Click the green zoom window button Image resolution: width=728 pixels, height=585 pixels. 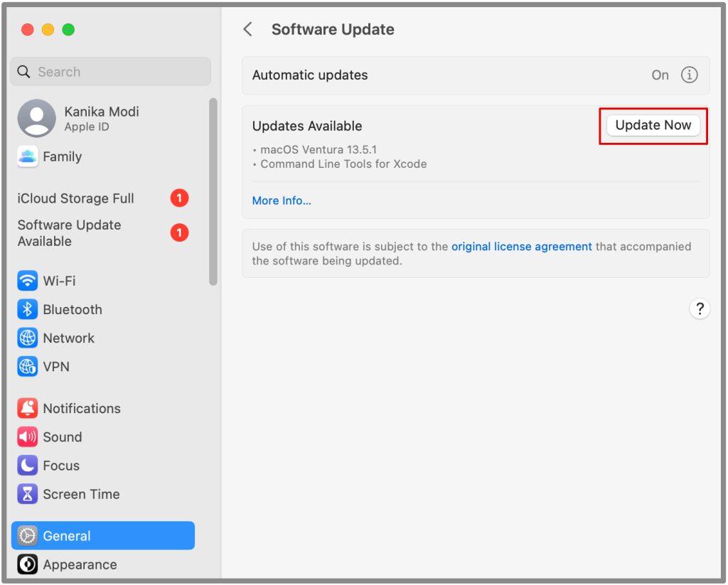pos(68,30)
